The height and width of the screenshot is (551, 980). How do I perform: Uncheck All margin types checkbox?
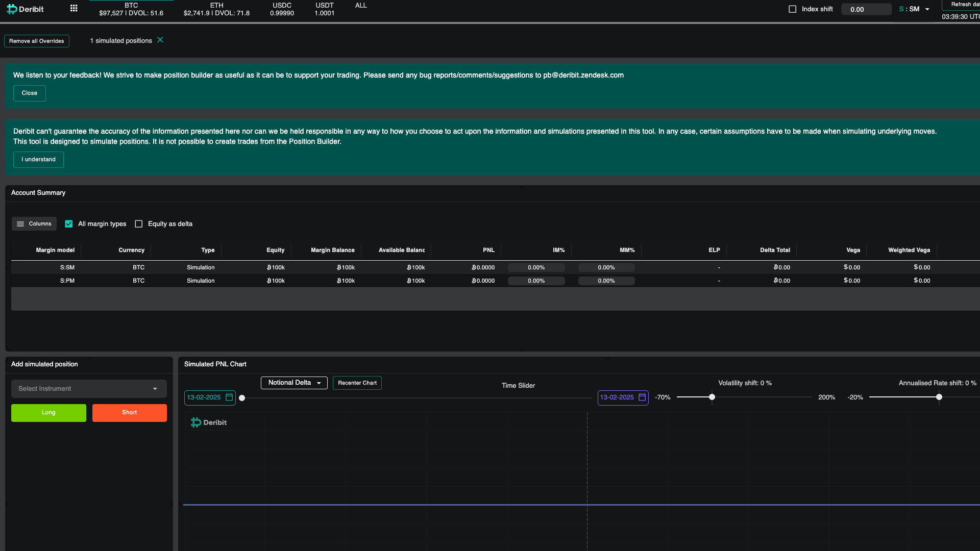68,224
